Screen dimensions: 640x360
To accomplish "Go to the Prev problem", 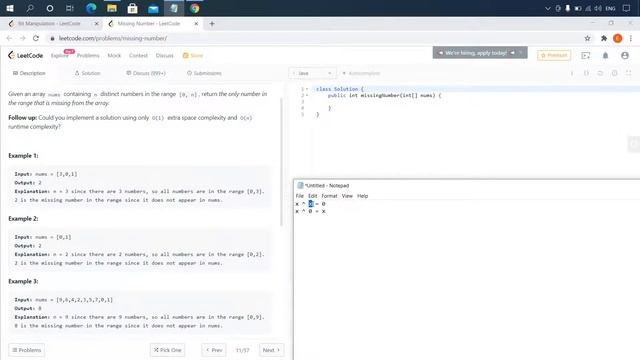I will tap(214, 350).
